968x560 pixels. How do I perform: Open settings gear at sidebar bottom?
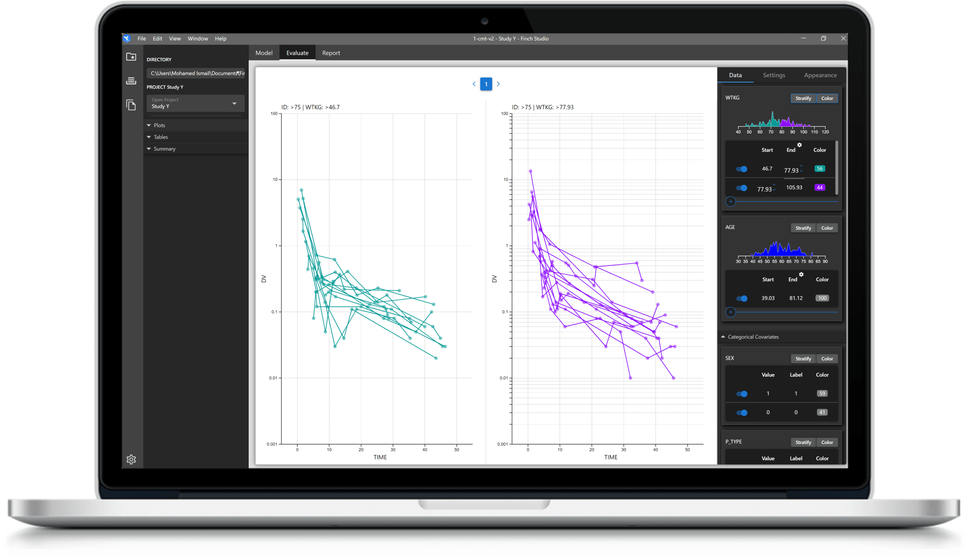[131, 459]
